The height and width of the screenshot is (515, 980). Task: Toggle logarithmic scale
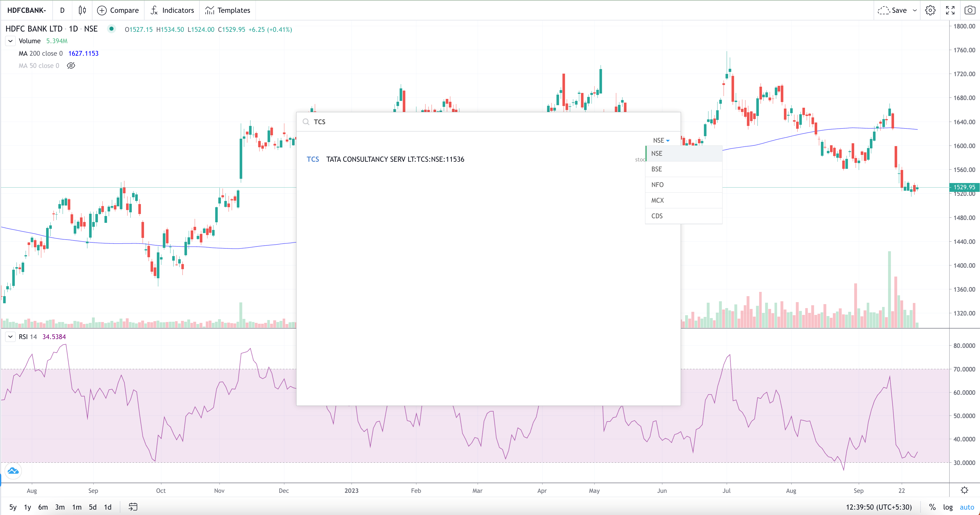click(948, 507)
